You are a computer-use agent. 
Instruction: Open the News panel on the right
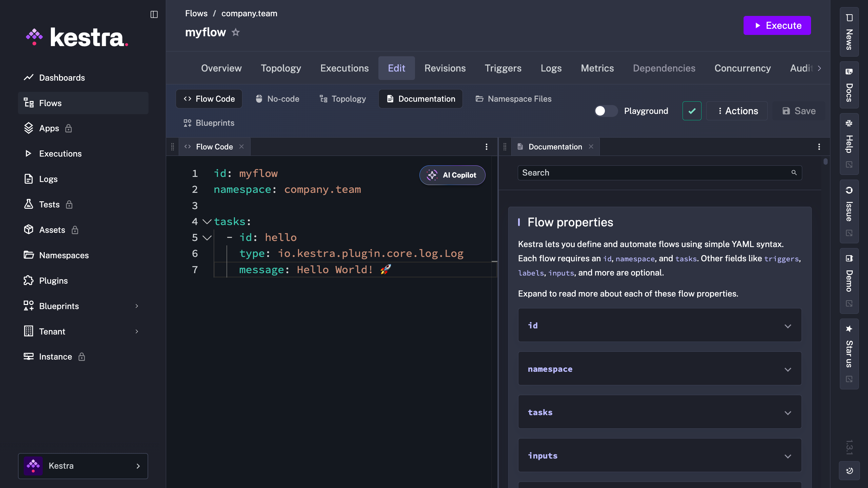click(x=849, y=32)
